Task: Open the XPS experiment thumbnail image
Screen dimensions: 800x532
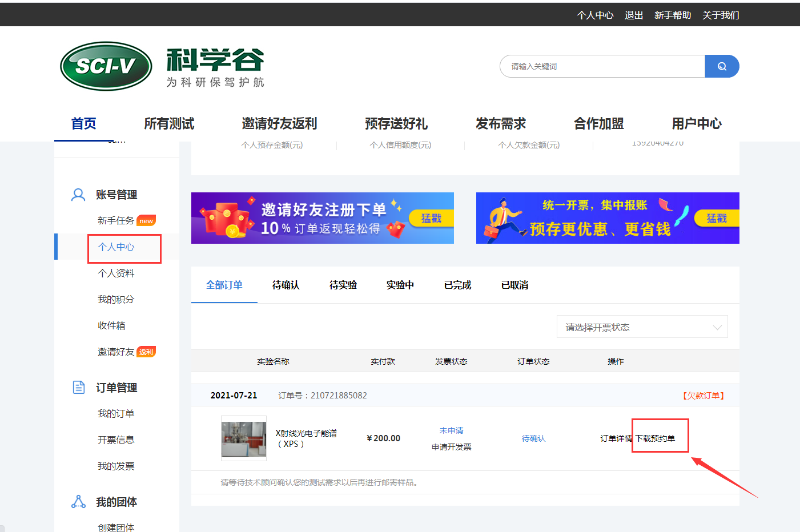Action: coord(244,438)
